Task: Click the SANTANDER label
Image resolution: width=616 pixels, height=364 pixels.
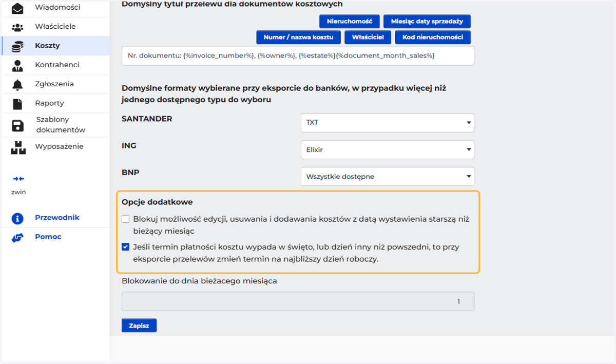Action: tap(147, 119)
